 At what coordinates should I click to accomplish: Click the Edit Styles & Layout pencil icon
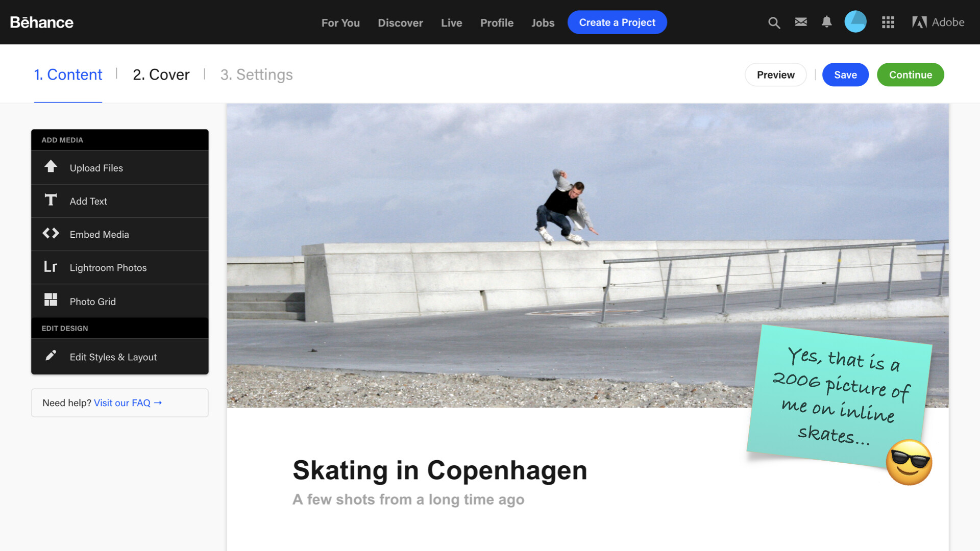(x=51, y=356)
